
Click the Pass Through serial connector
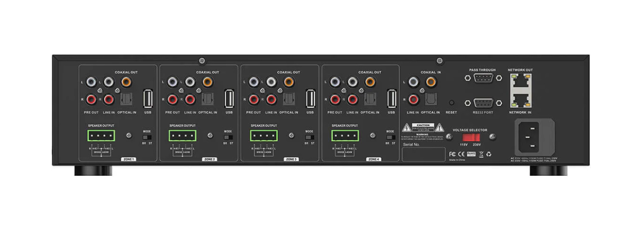(483, 79)
